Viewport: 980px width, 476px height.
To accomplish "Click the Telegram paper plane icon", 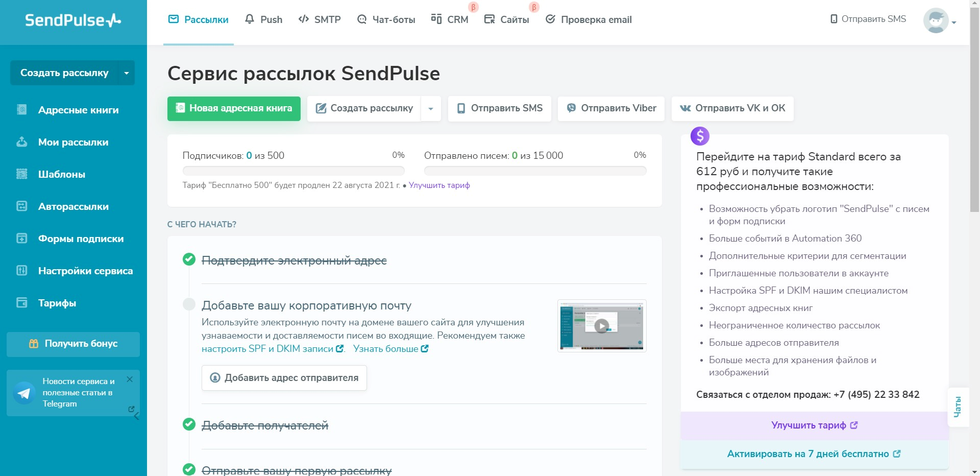I will (24, 393).
